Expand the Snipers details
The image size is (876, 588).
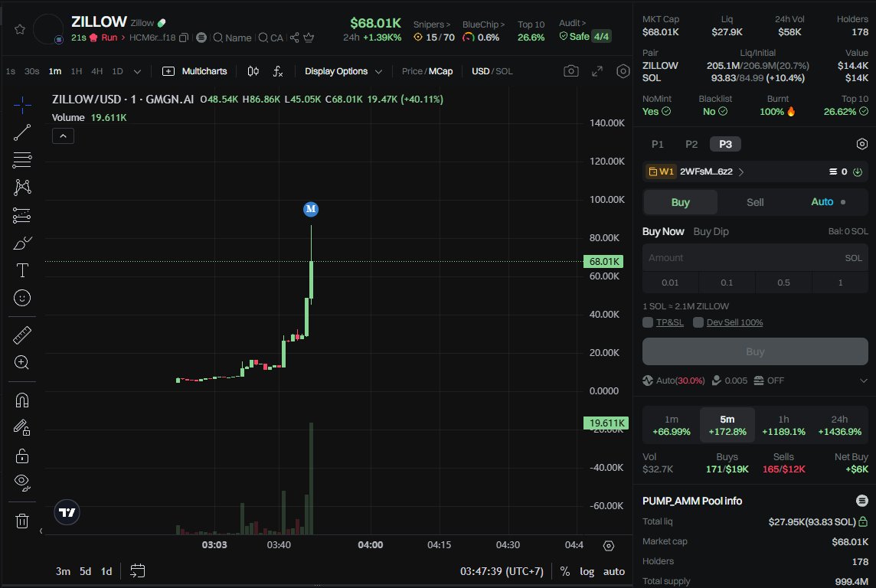(431, 24)
